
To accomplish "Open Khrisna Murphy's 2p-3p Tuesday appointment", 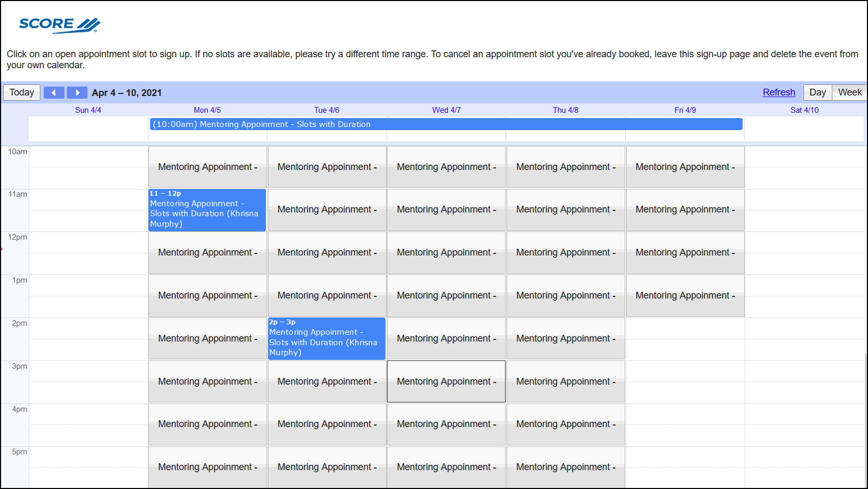I will (x=326, y=338).
